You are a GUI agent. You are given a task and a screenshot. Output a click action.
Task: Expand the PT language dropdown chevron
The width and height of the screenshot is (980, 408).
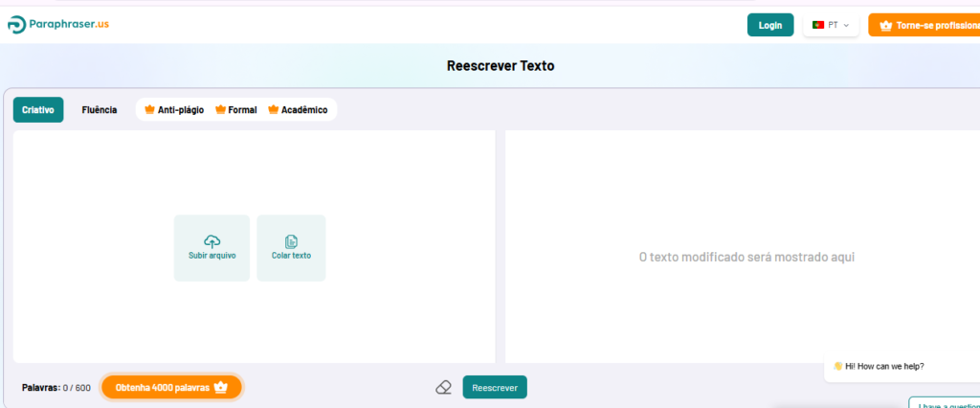846,25
